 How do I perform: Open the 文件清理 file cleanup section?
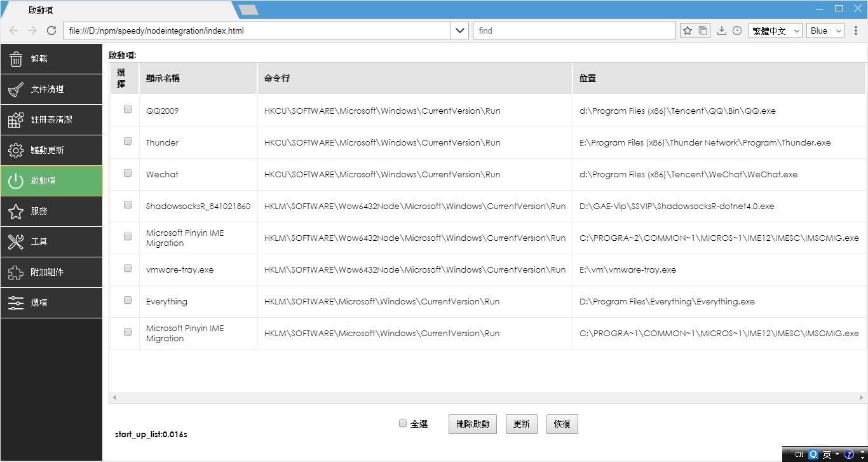[x=51, y=89]
